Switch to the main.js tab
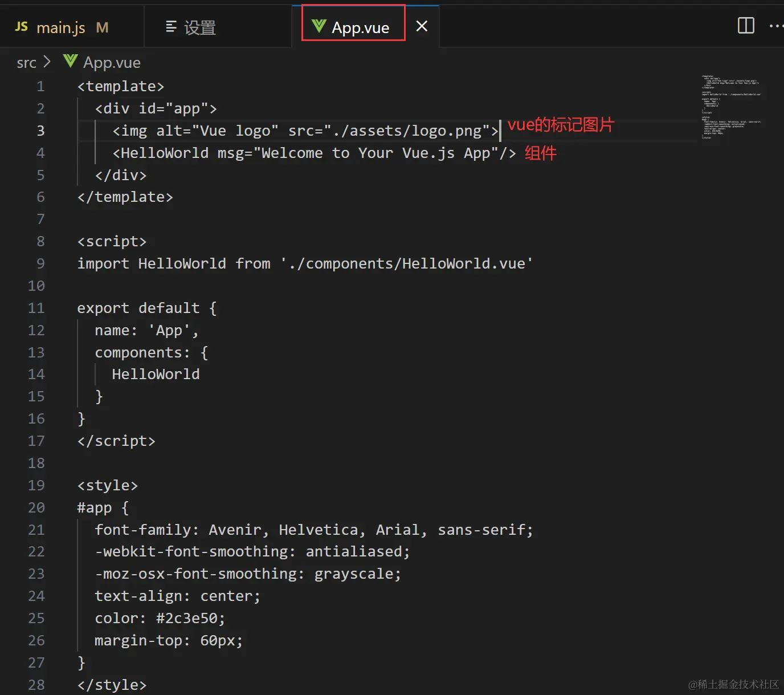 pos(71,27)
